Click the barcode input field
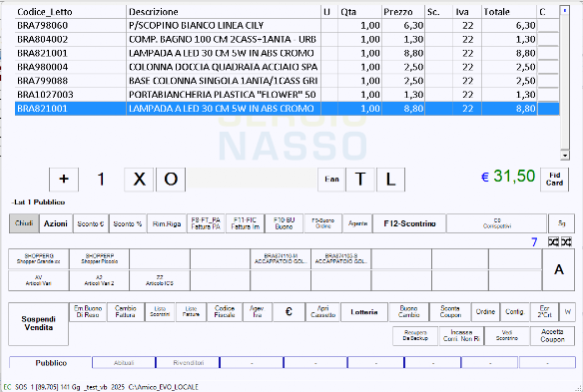Screen dimensions: 583x392 click(x=252, y=180)
